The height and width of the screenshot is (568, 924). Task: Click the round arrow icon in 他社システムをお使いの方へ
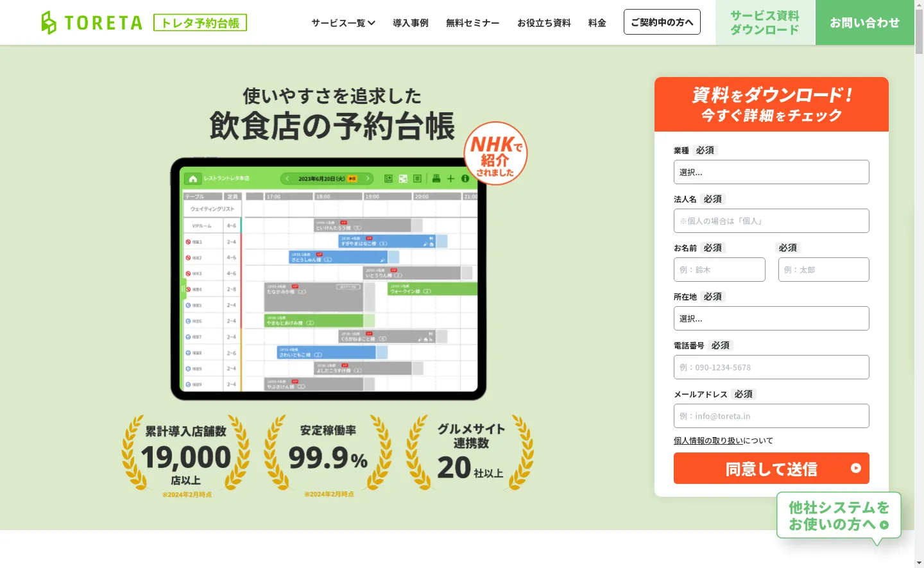884,525
